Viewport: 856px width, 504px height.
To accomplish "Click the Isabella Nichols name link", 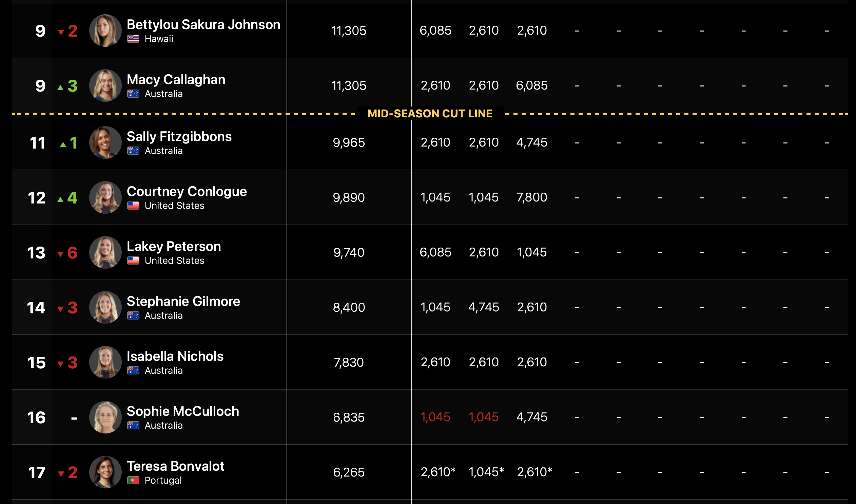I will (175, 356).
